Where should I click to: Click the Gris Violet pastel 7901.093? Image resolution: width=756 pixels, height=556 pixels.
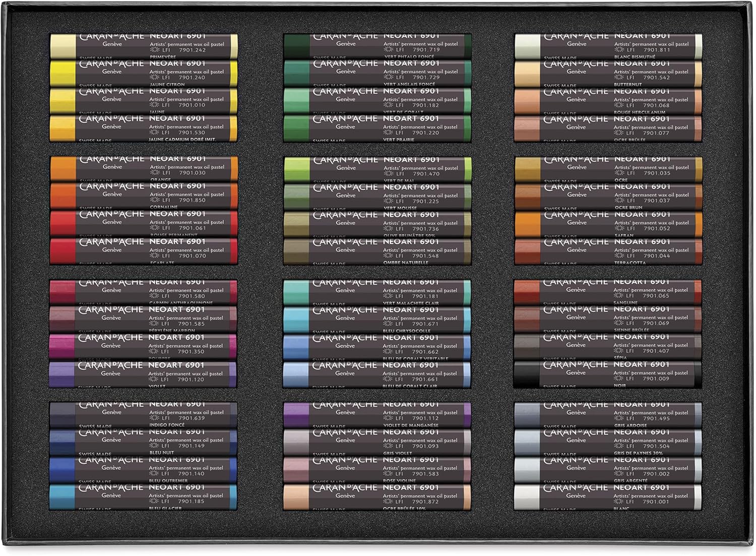point(377,443)
